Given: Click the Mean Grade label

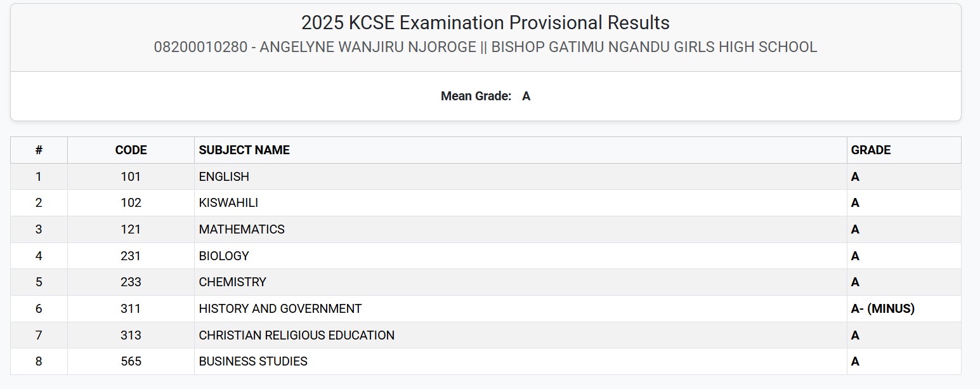Looking at the screenshot, I should (x=476, y=96).
